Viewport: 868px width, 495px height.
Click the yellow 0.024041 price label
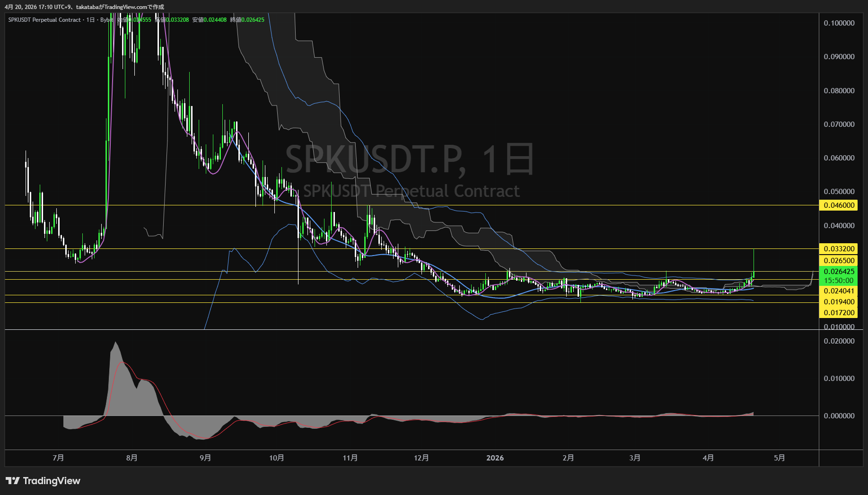point(839,291)
